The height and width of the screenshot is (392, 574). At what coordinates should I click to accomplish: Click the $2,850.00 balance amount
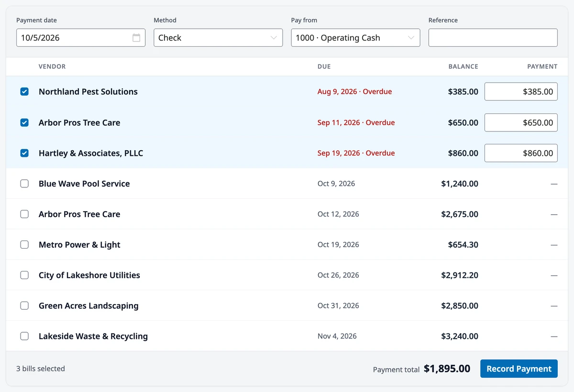(460, 306)
